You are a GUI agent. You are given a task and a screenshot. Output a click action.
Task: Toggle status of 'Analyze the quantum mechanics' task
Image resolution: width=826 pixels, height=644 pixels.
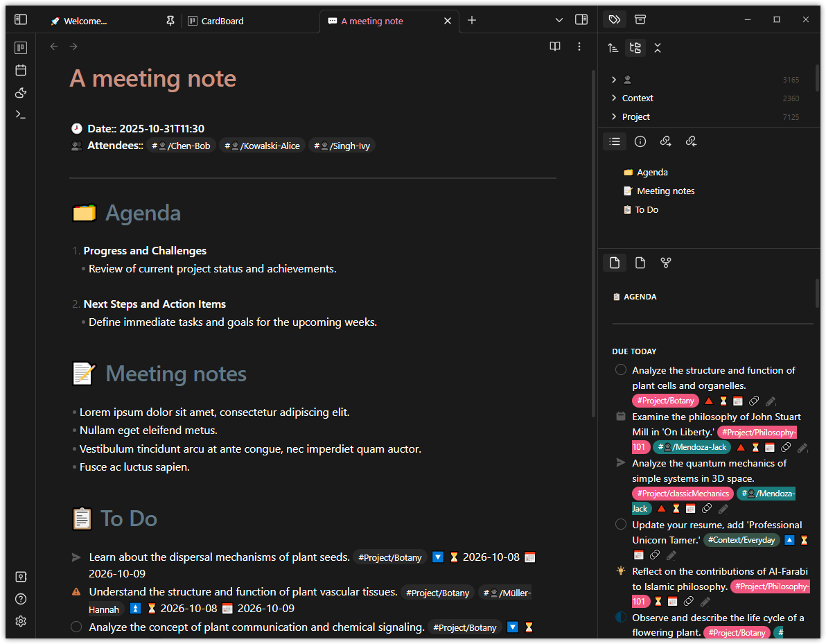(621, 462)
